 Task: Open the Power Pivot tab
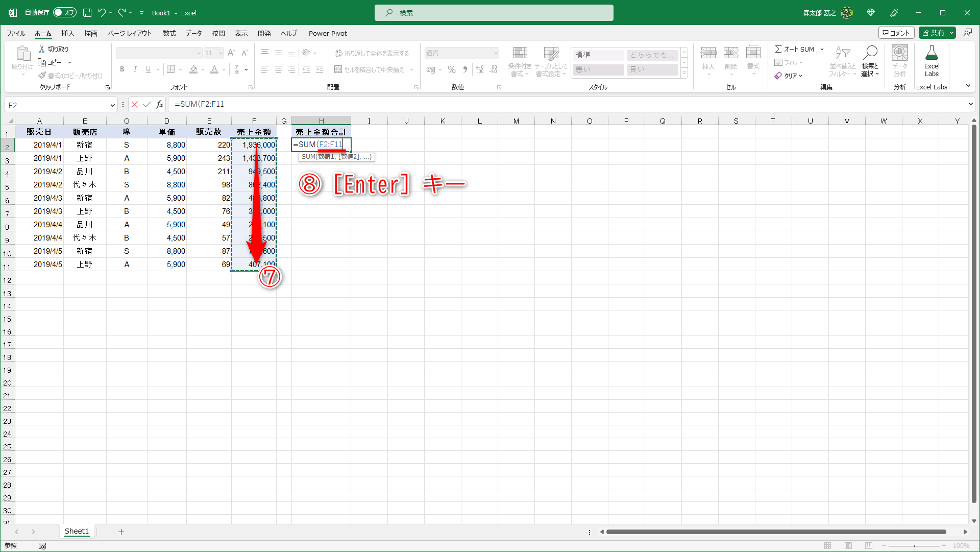coord(328,33)
